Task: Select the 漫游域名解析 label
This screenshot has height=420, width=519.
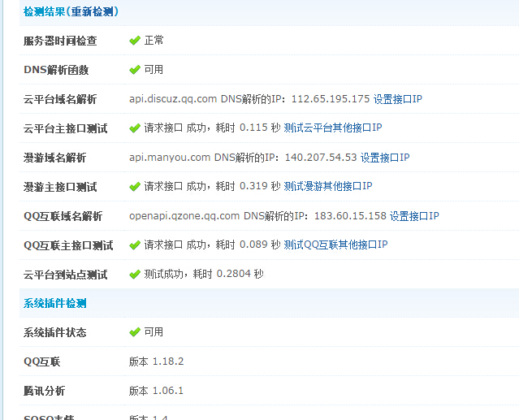Action: (54, 158)
